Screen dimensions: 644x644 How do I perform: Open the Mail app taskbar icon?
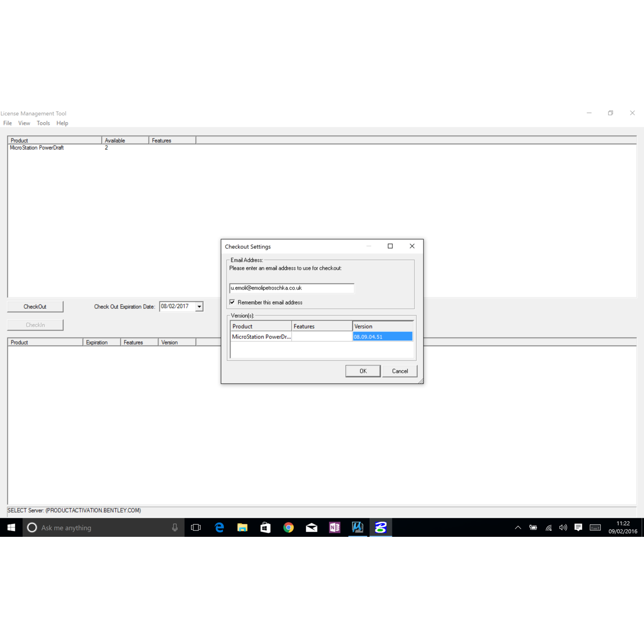(x=311, y=527)
